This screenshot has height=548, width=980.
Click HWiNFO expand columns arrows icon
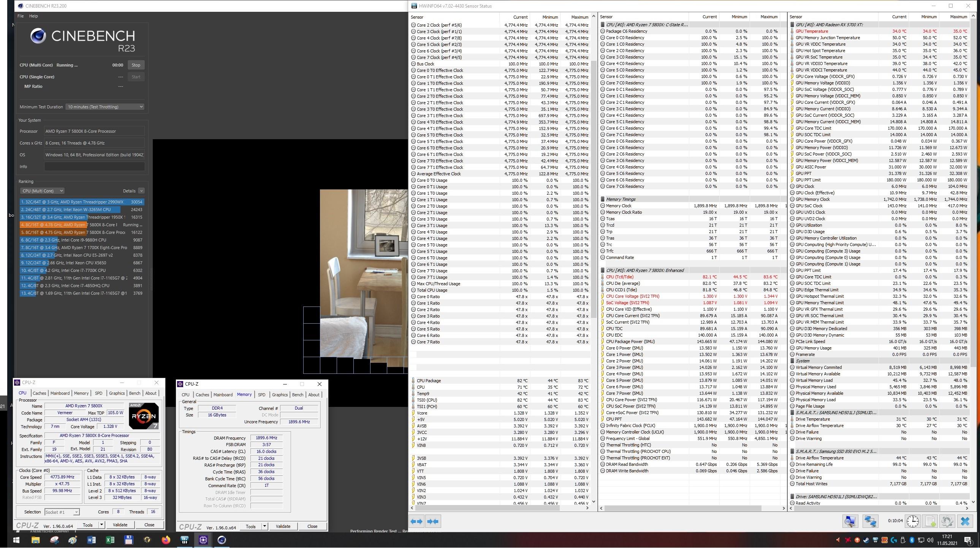[x=416, y=521]
